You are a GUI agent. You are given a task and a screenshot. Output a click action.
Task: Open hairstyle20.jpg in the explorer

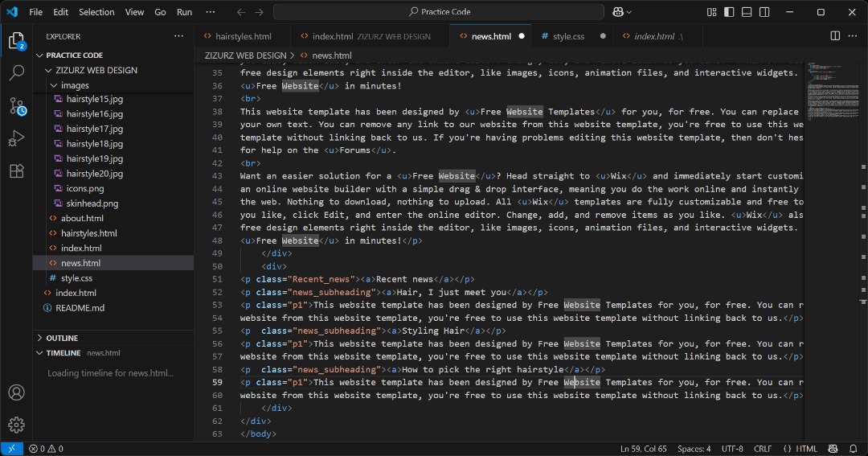point(95,174)
